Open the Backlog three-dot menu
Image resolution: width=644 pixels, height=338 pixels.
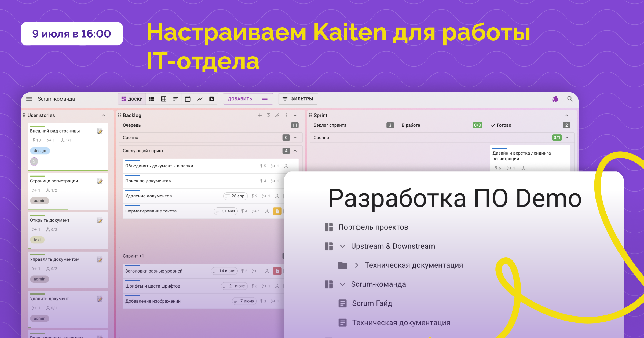click(286, 115)
